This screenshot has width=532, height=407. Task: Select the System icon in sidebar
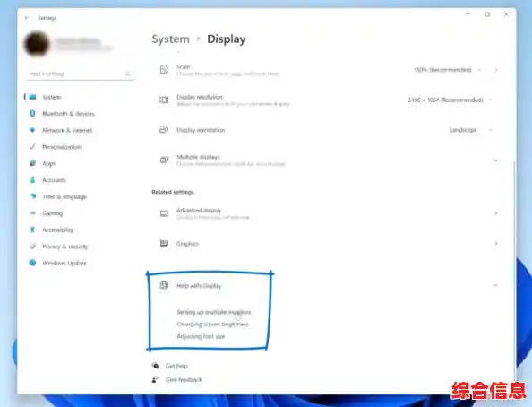(32, 97)
